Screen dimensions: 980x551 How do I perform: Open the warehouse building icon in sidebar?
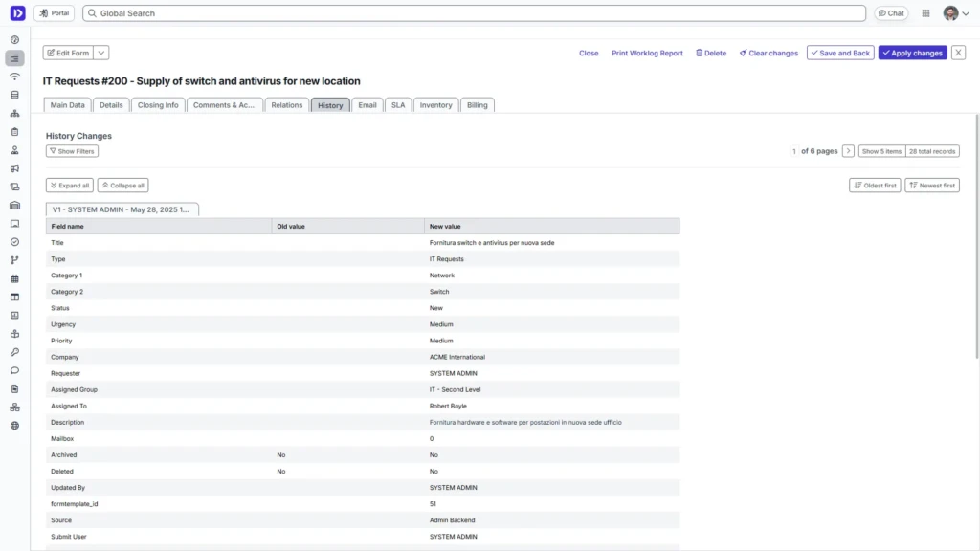tap(15, 206)
